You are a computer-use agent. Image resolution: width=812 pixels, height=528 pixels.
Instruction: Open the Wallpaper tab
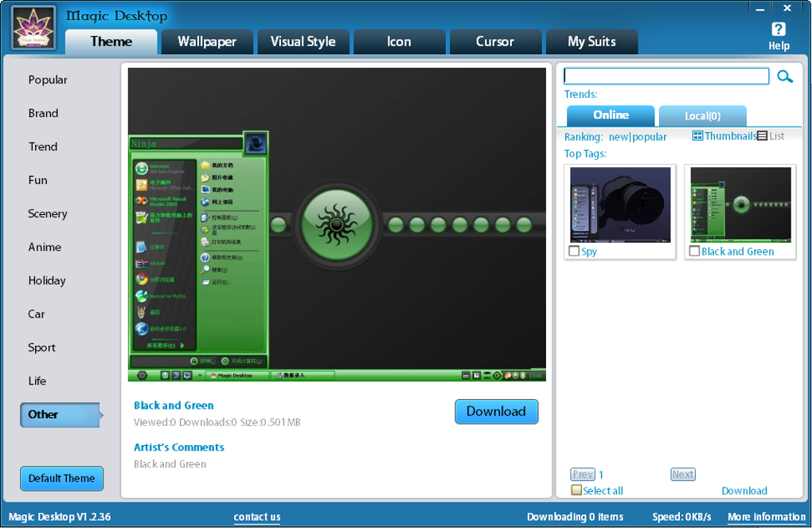point(207,41)
